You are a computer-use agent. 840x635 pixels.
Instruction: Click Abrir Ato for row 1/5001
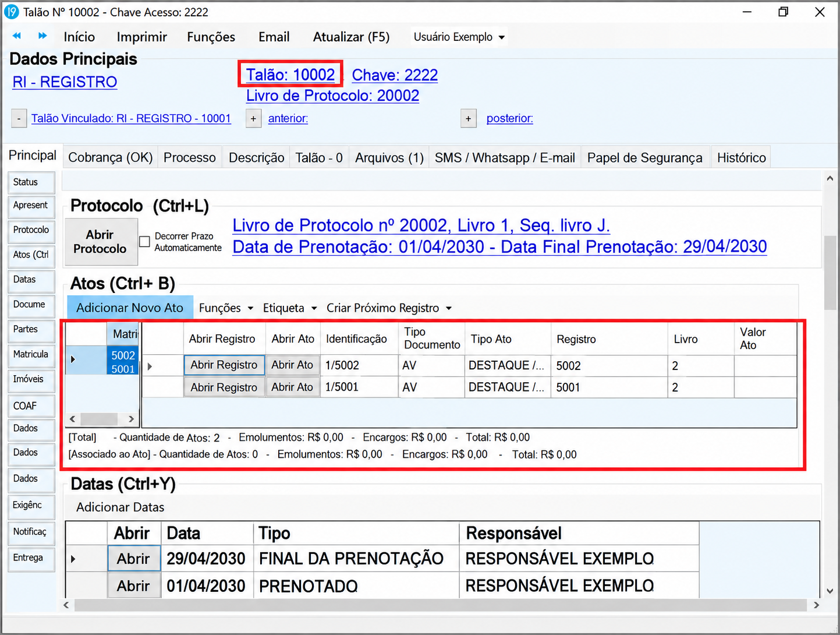pyautogui.click(x=292, y=387)
